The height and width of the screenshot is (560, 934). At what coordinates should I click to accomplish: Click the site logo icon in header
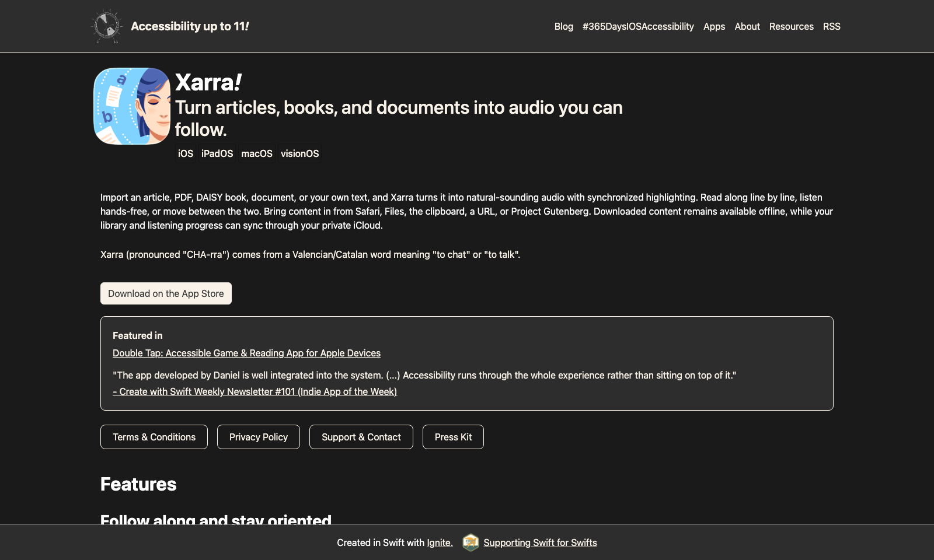(x=107, y=26)
